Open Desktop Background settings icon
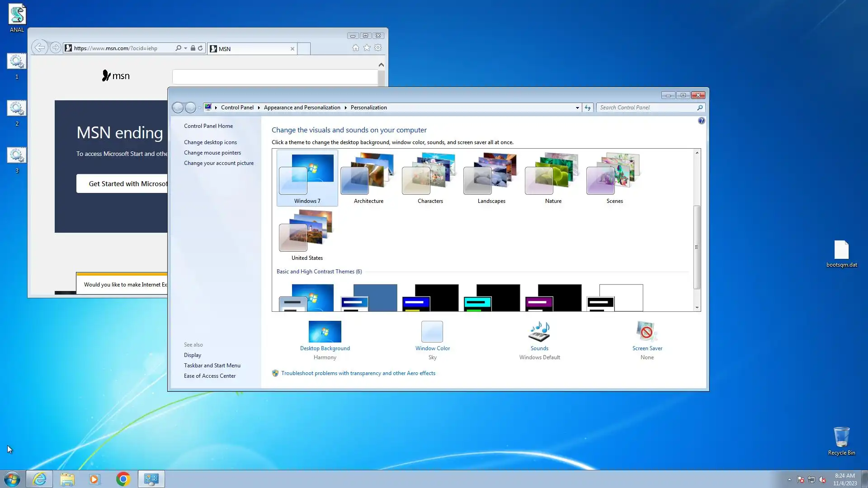This screenshot has height=488, width=868. point(325,332)
